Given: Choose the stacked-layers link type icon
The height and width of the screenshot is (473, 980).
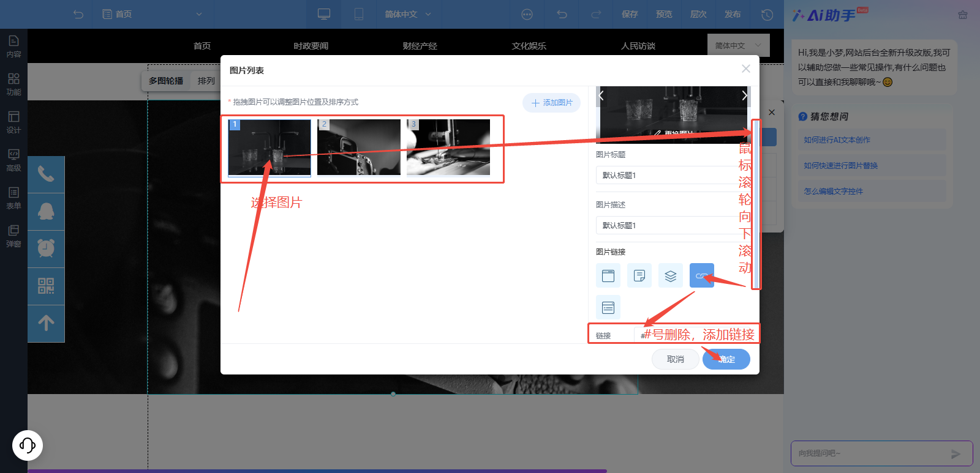Looking at the screenshot, I should point(671,275).
